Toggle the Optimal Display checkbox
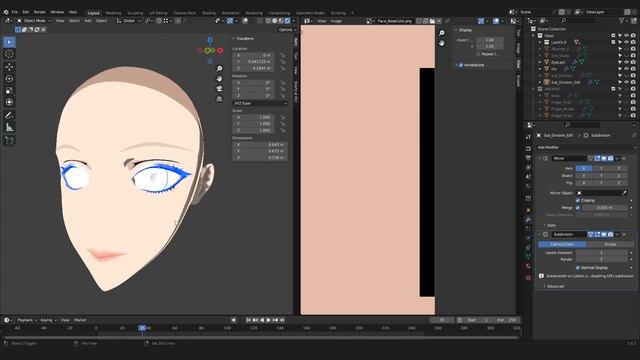This screenshot has height=360, width=640. coord(578,268)
